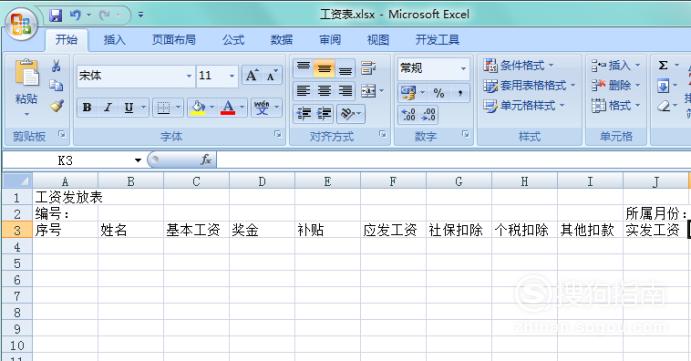Image resolution: width=691 pixels, height=361 pixels.
Task: Activate the Format Painter brush
Action: coord(56,106)
